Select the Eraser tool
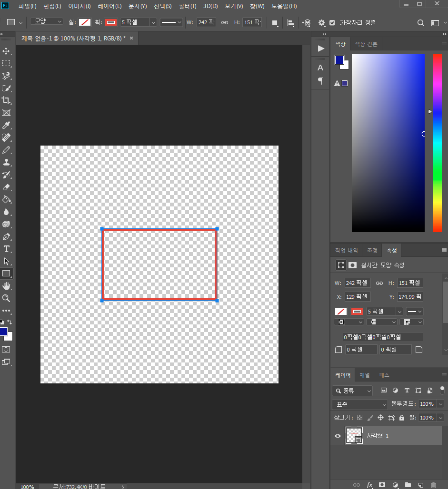Screen dimensions: 448x489 point(6,187)
